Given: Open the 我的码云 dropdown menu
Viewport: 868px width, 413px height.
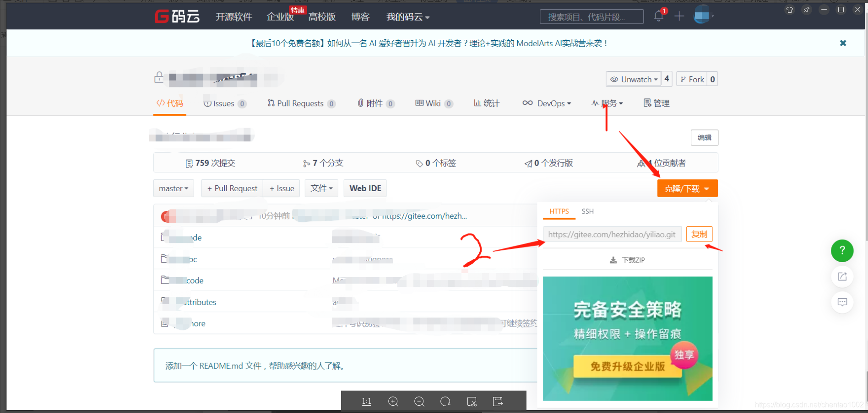Looking at the screenshot, I should (x=408, y=17).
